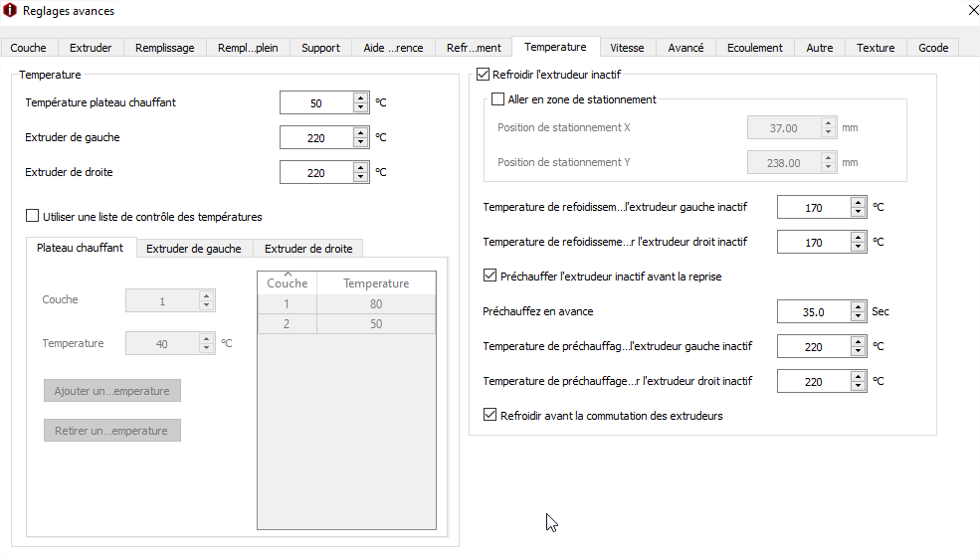Click the Extruder de gauche temperature field
Image resolution: width=980 pixels, height=560 pixels.
point(315,137)
